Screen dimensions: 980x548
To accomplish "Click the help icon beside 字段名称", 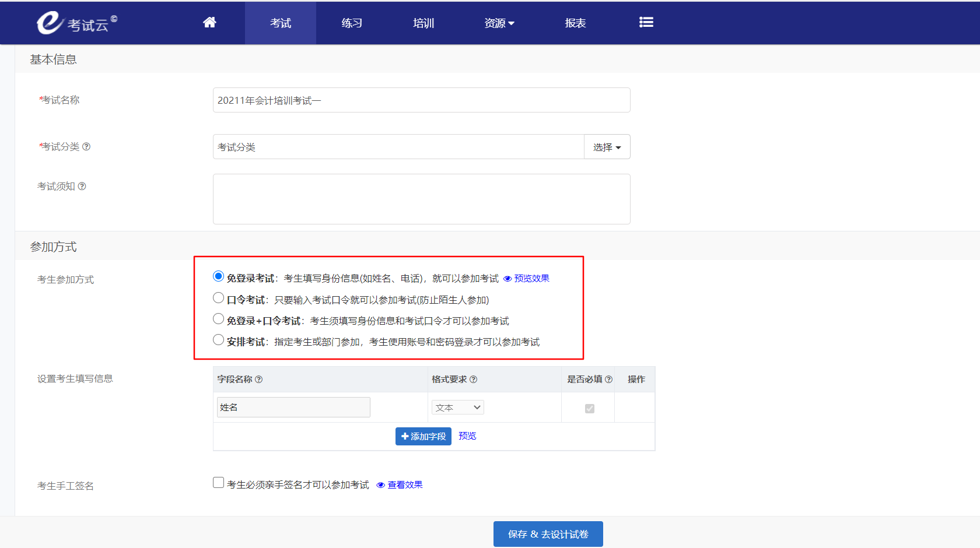I will click(x=259, y=379).
